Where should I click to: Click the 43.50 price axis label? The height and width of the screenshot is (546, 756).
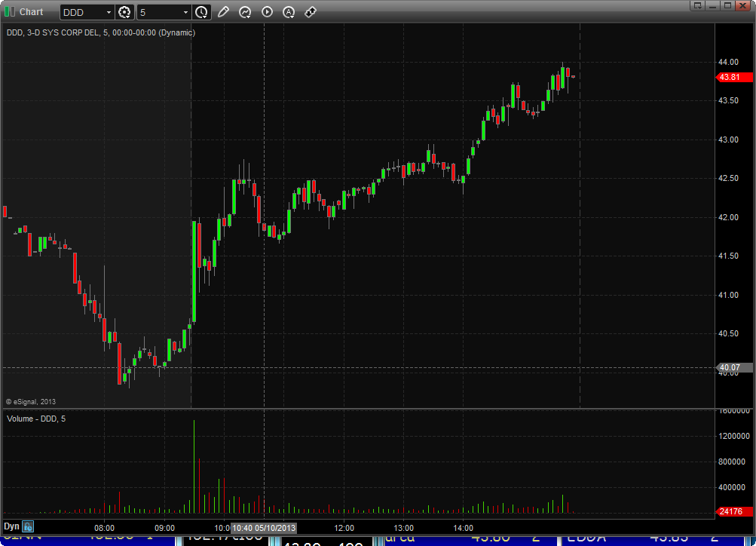[729, 100]
